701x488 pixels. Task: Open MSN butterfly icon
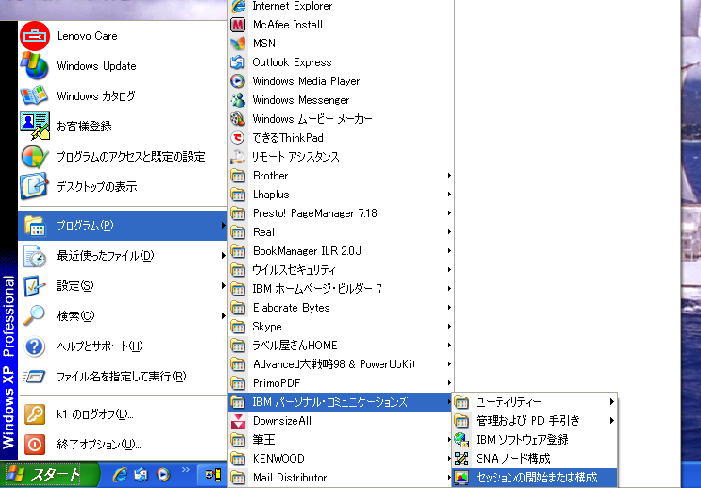[238, 43]
